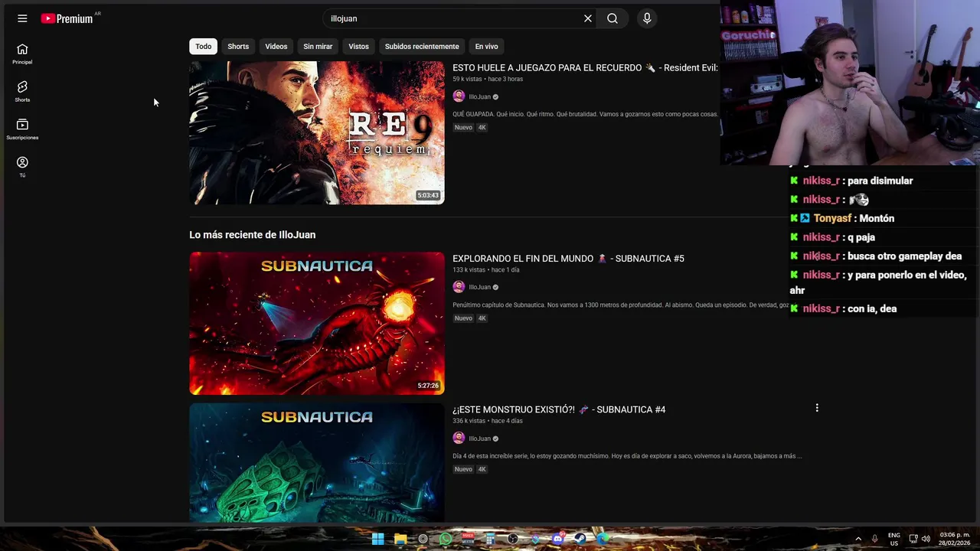Select the Videos filter chip
Viewport: 980px width, 551px height.
tap(276, 47)
